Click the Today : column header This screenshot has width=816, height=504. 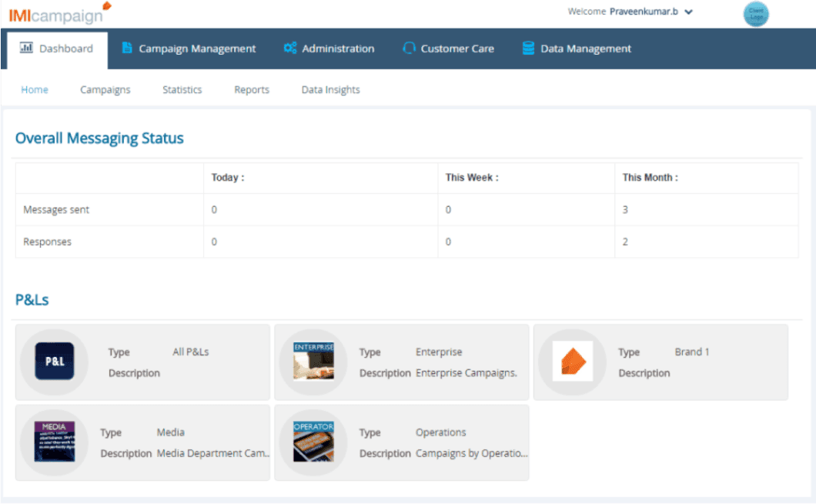[227, 178]
